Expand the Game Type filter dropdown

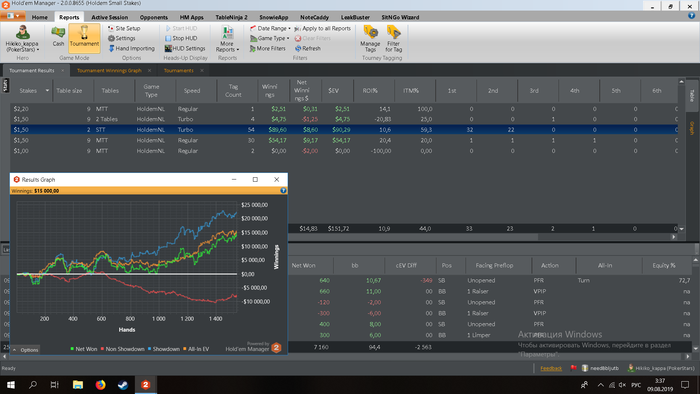[270, 38]
